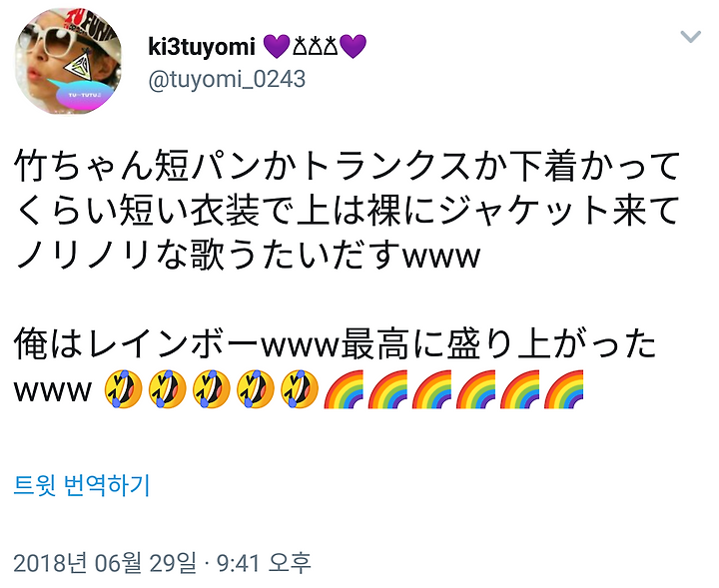This screenshot has height=588, width=719.
Task: Click the tweet line starting with 俺はレインボー
Action: click(336, 345)
